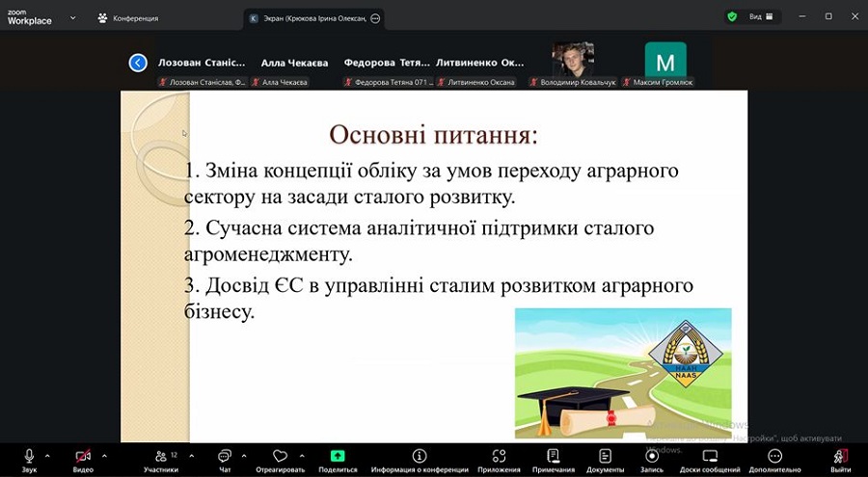Unmute the microphone with Звук

(x=30, y=457)
